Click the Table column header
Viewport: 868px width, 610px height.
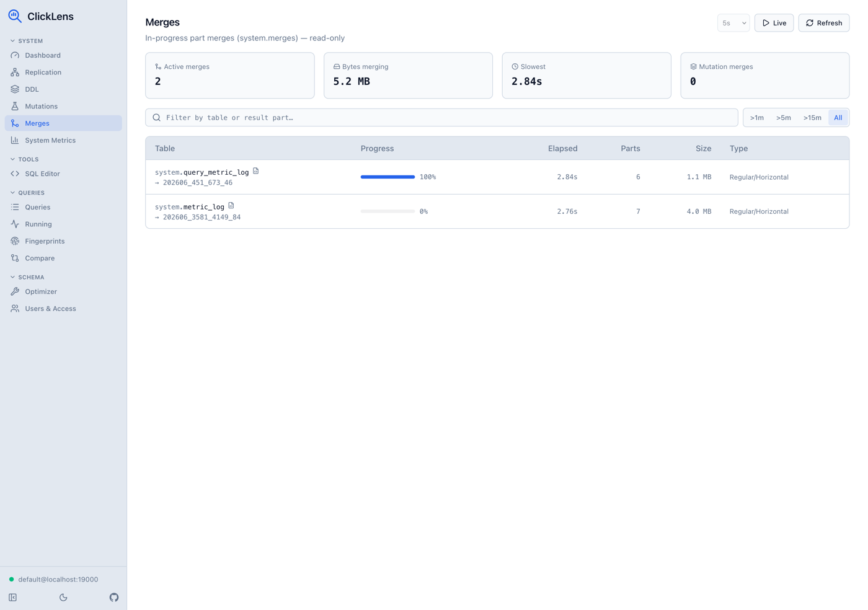(165, 148)
